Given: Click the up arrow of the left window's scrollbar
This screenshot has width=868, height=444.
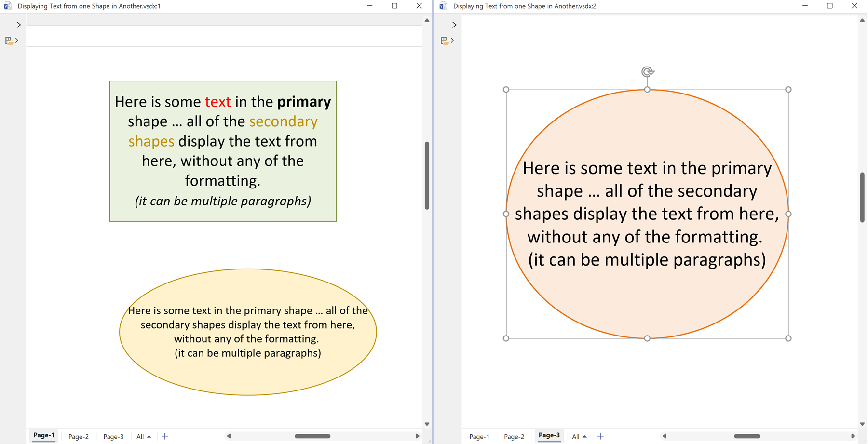Looking at the screenshot, I should [427, 19].
